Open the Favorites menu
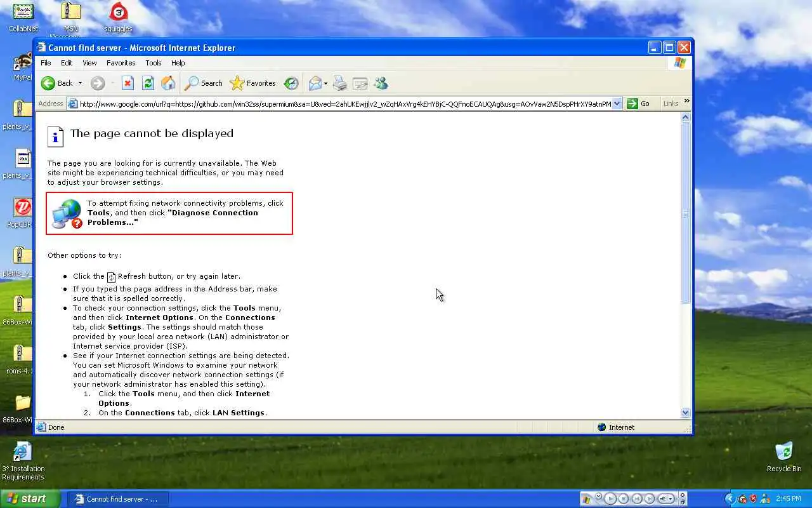The image size is (812, 508). pyautogui.click(x=121, y=63)
